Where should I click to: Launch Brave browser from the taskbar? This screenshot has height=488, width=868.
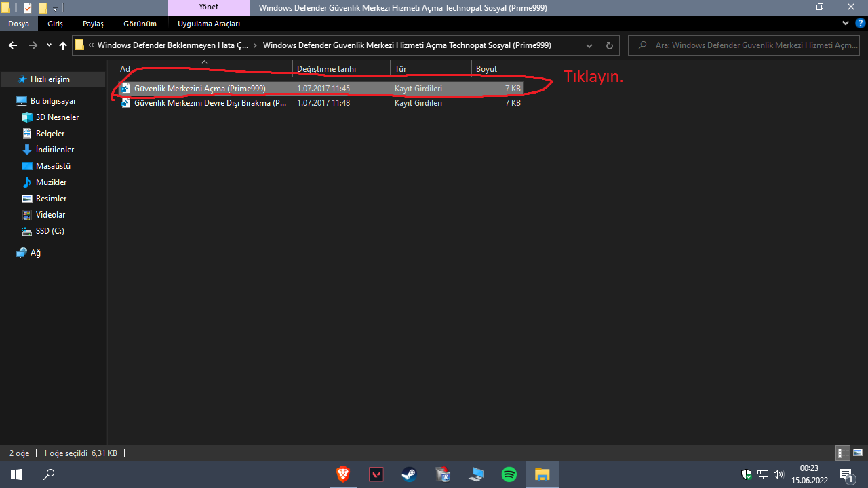[342, 474]
